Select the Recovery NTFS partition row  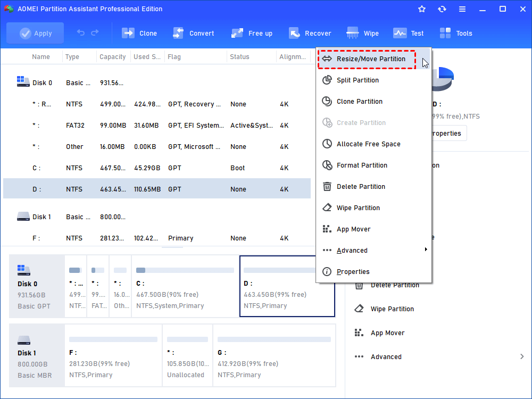(157, 104)
